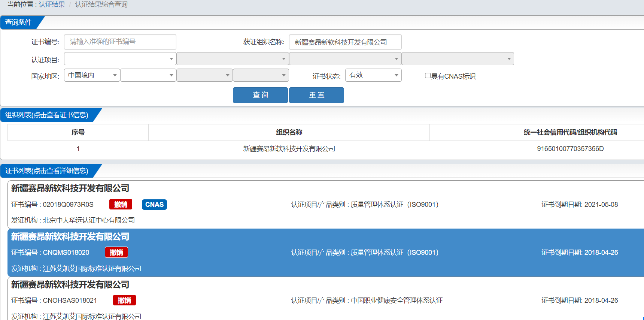Open the first 认证项目 dropdown
Viewport: 644px width, 320px height.
[x=120, y=59]
